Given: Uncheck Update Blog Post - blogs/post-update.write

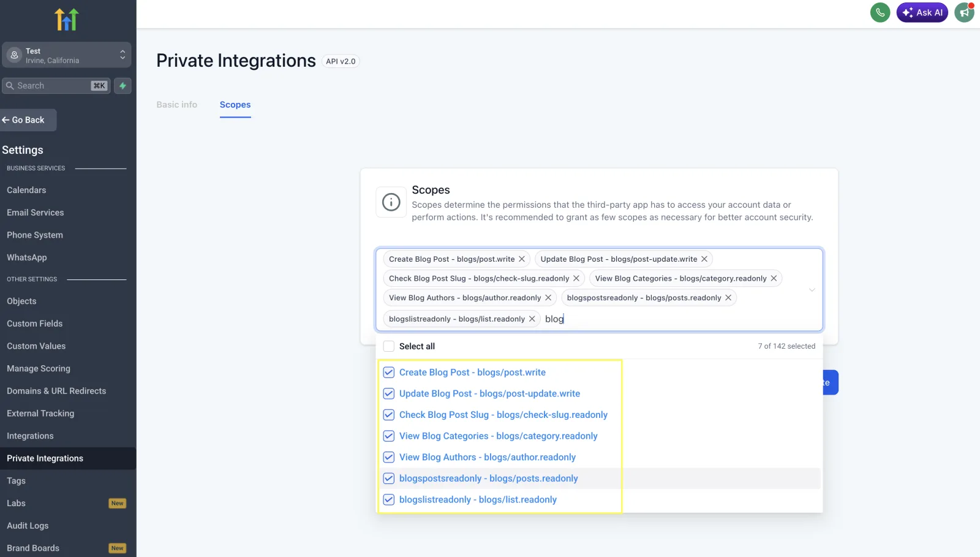Looking at the screenshot, I should pos(389,393).
